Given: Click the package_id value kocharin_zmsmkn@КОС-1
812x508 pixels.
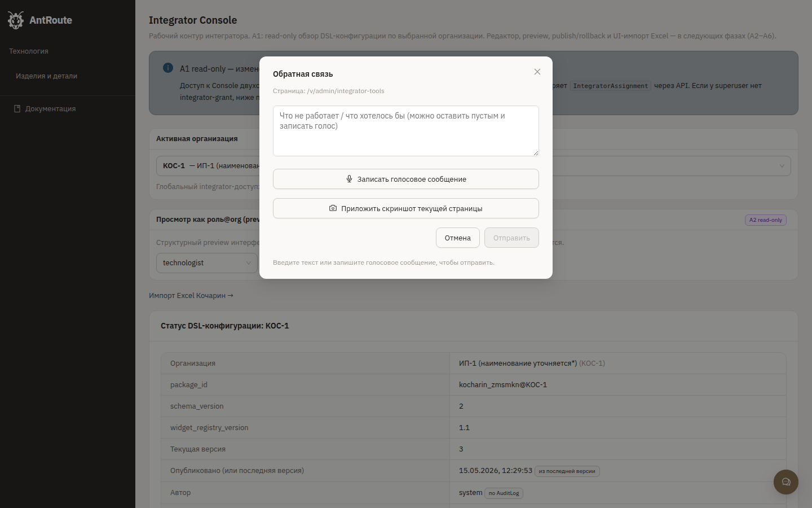Looking at the screenshot, I should [x=503, y=384].
